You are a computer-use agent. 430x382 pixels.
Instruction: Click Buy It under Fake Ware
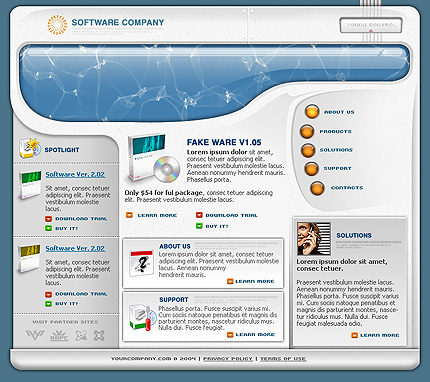pyautogui.click(x=217, y=226)
